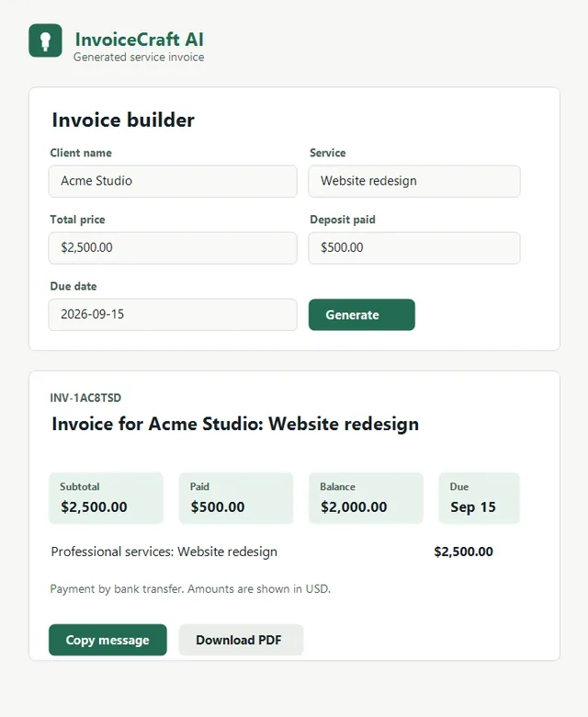588x717 pixels.
Task: Select the Balance $2,000.00 card
Action: (366, 498)
